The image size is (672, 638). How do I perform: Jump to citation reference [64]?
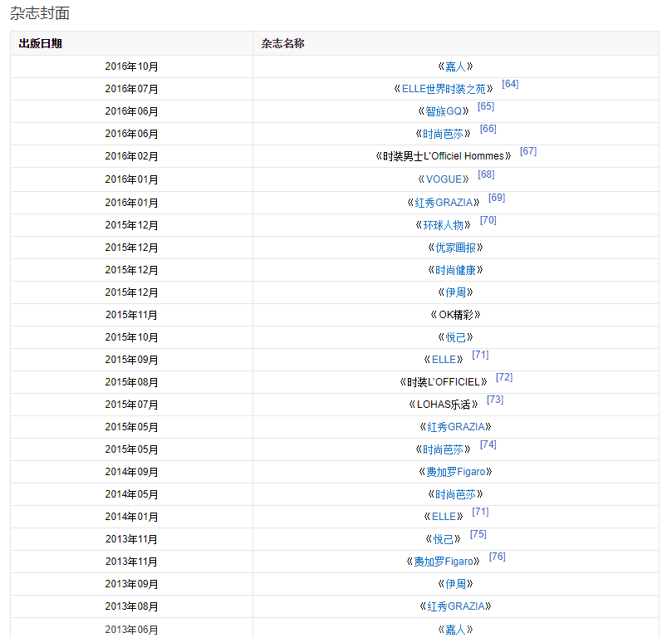point(510,84)
